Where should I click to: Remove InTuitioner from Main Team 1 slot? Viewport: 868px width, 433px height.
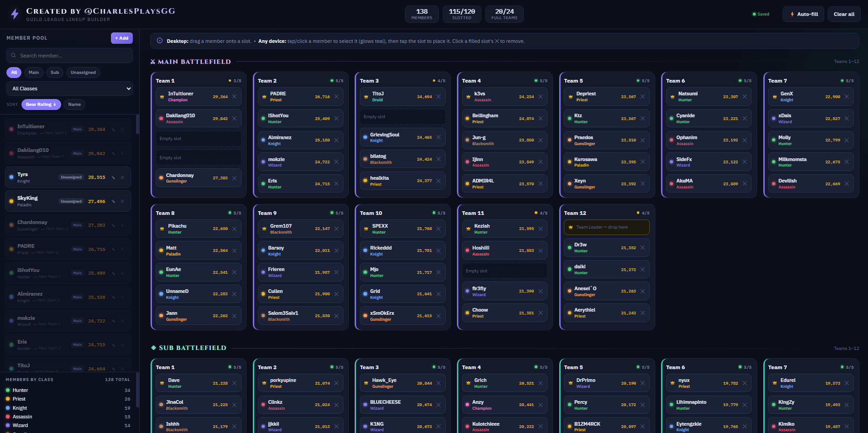[234, 97]
